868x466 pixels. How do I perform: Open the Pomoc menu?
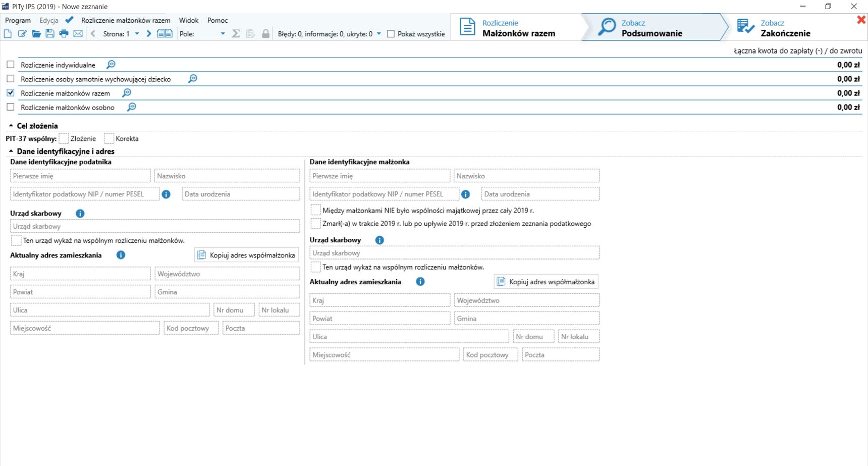(218, 20)
